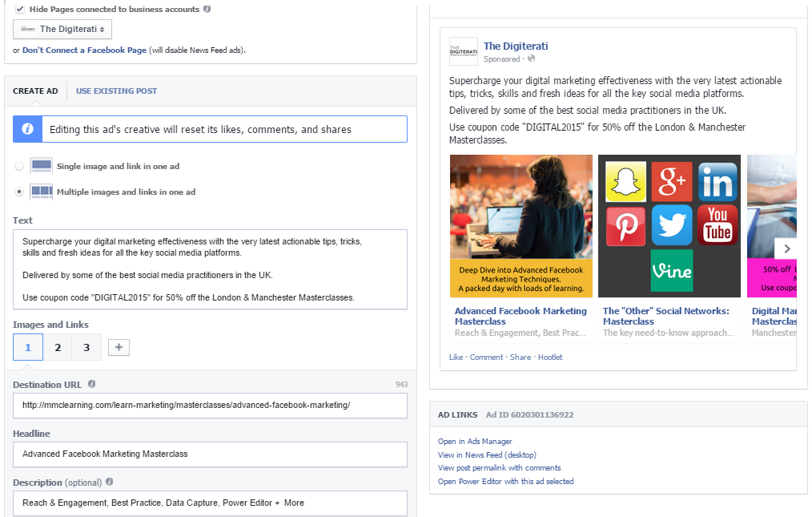Click the Sponsored label in ad preview
This screenshot has height=517, width=812.
(501, 59)
